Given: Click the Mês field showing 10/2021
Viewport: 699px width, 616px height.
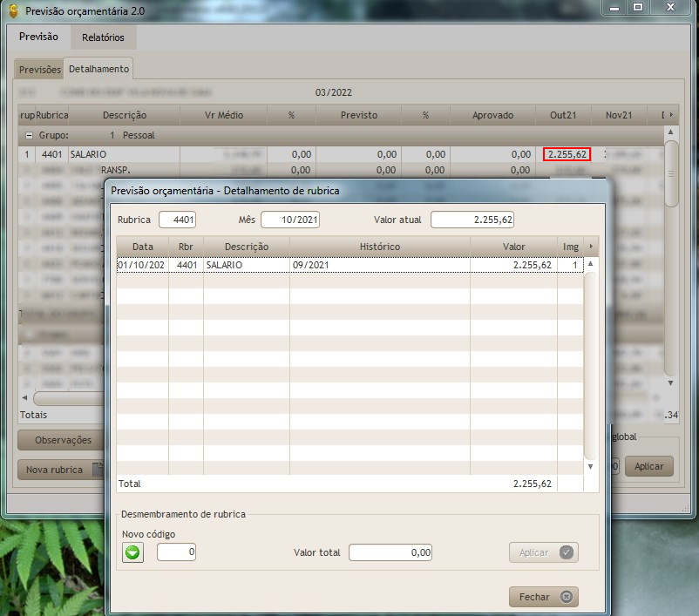Looking at the screenshot, I should pos(290,220).
